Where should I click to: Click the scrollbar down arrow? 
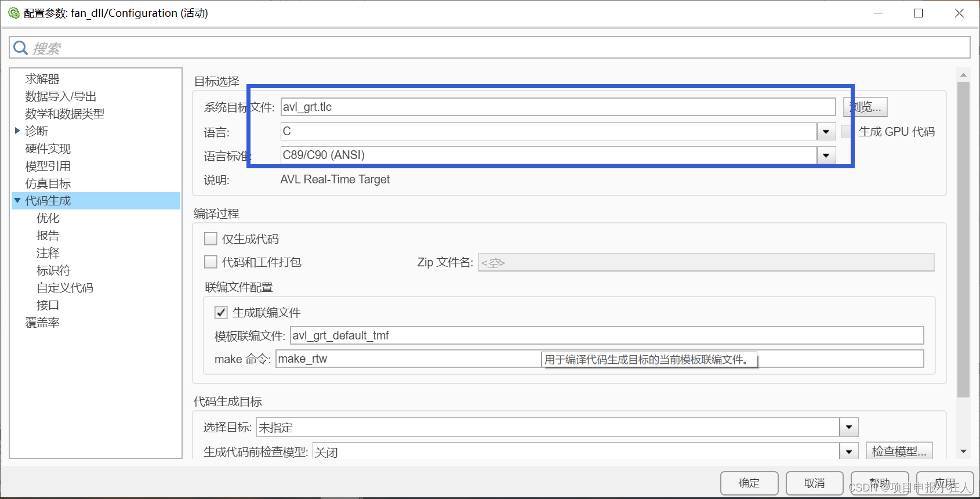(x=963, y=451)
